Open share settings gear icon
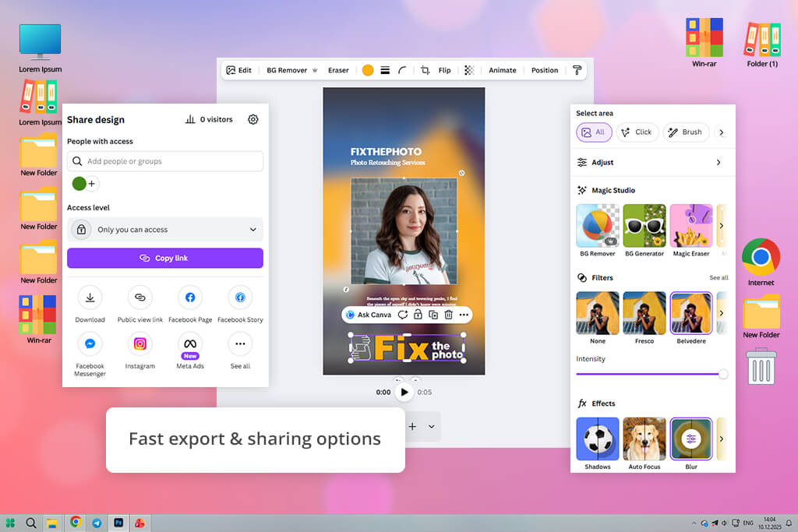This screenshot has width=798, height=532. click(x=253, y=119)
